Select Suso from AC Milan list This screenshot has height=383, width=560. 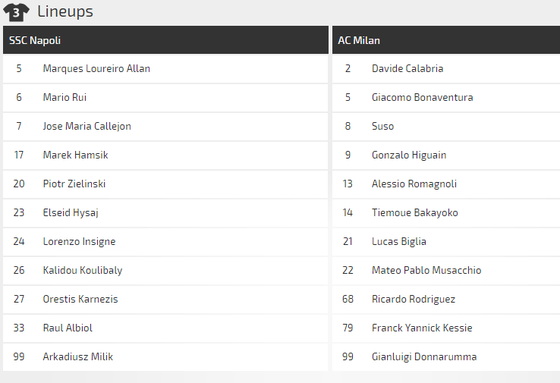[382, 126]
